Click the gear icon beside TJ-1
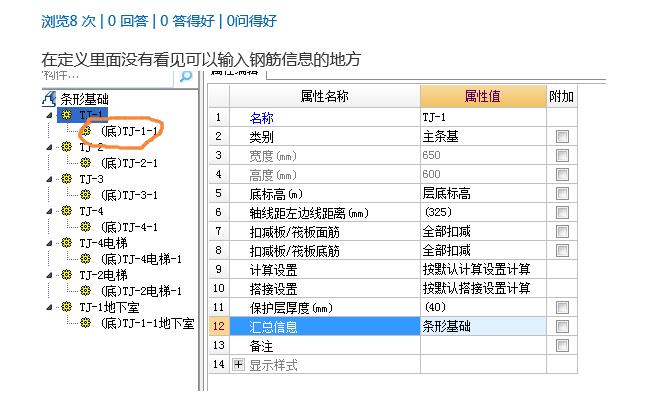The height and width of the screenshot is (398, 662). pos(66,114)
